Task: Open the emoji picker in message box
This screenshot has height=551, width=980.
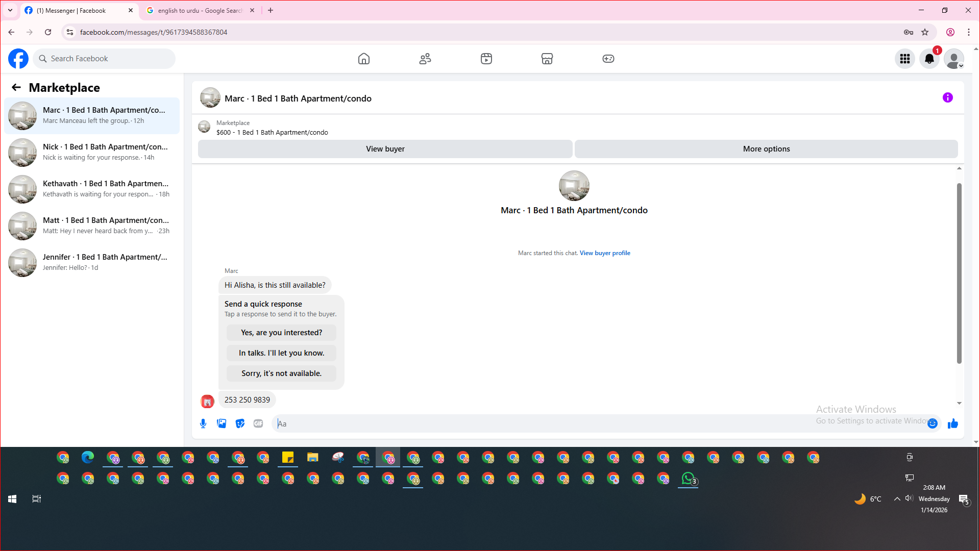Action: [933, 423]
